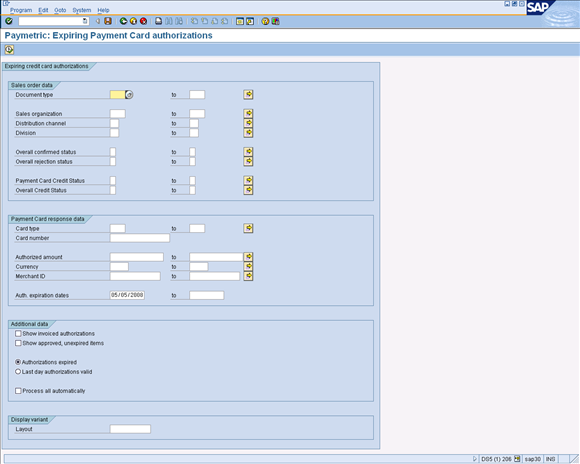Enable Show approved, unexpired items checkbox
The width and height of the screenshot is (580, 464).
pos(18,343)
